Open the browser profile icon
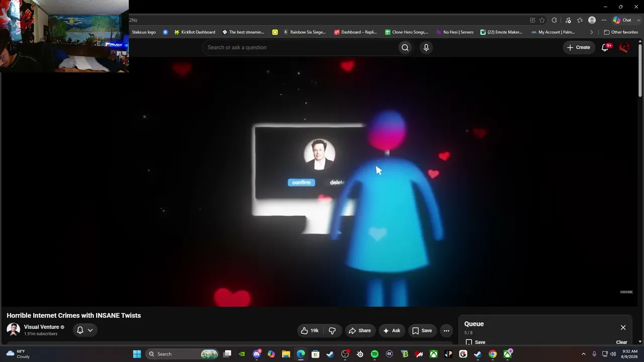The width and height of the screenshot is (644, 362). pyautogui.click(x=592, y=20)
